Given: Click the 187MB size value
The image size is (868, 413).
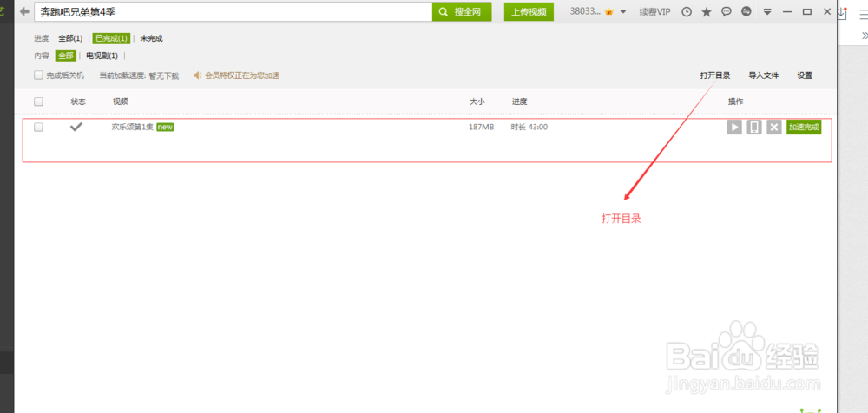Looking at the screenshot, I should coord(481,127).
